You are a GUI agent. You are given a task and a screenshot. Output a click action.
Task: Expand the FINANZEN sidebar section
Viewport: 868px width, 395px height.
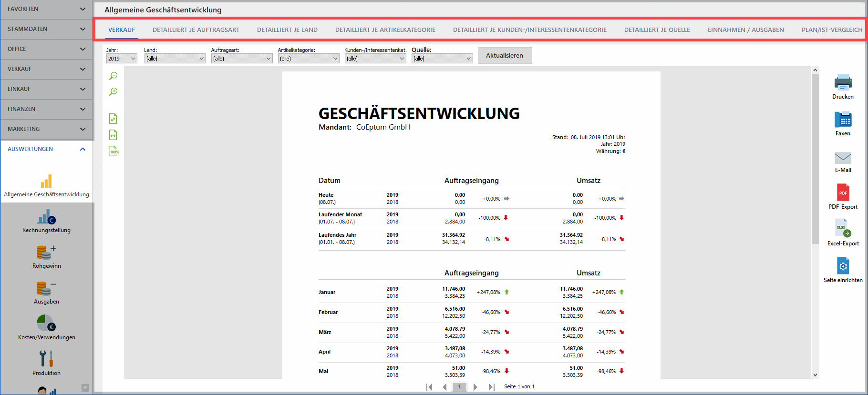(46, 109)
